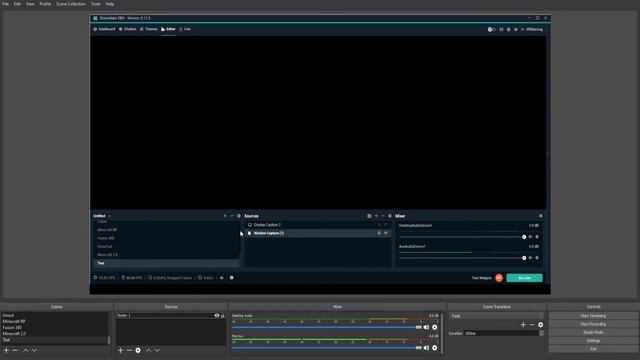Add a source in Streamlabs Sources panel
This screenshot has width=640, height=360.
(376, 216)
